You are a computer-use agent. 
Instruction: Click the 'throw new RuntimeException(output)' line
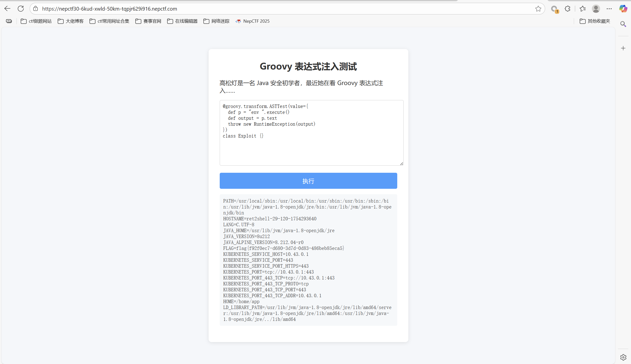(271, 124)
